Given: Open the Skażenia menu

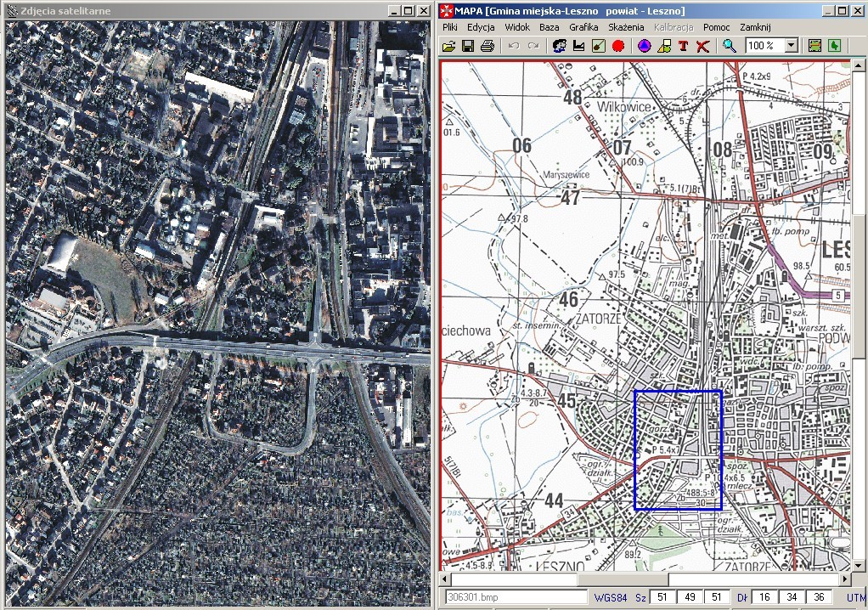Looking at the screenshot, I should (626, 27).
